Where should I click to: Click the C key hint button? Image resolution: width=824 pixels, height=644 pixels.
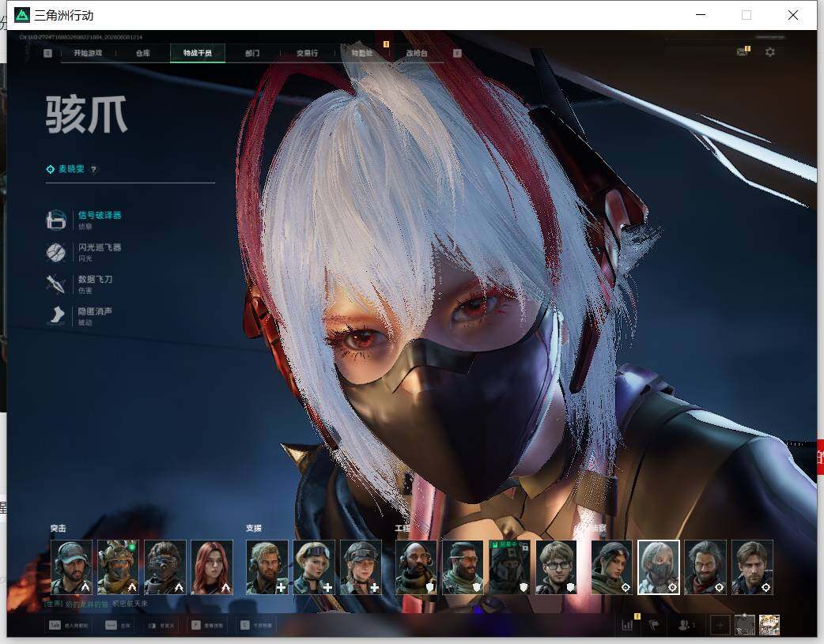256,625
